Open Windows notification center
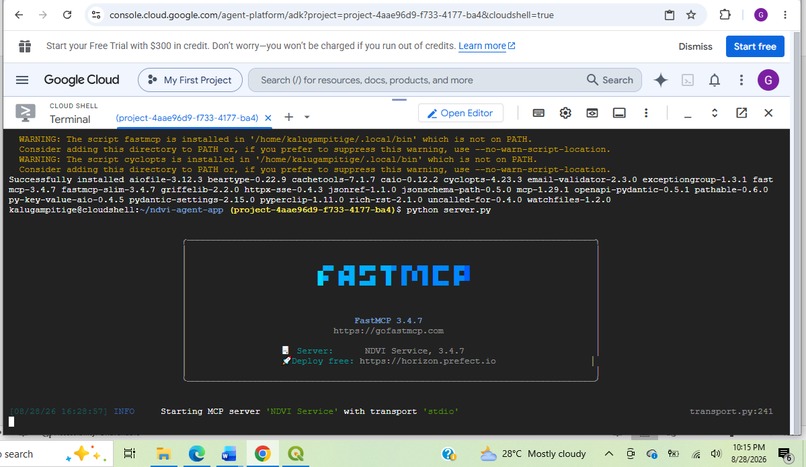This screenshot has height=467, width=806. [785, 454]
